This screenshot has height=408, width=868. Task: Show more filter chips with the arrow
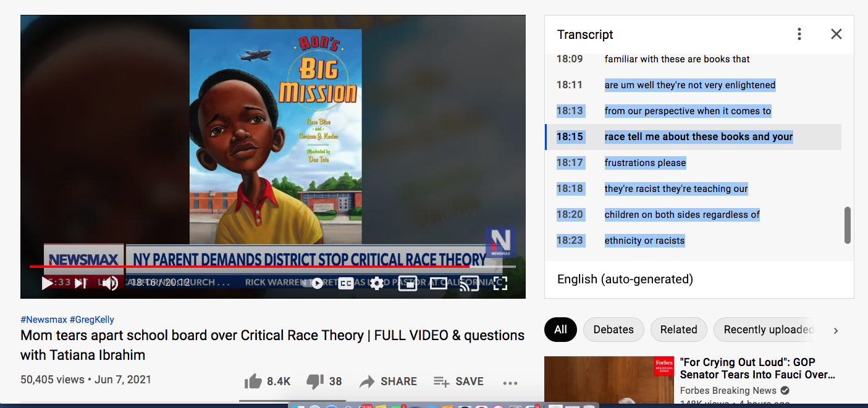(x=836, y=330)
